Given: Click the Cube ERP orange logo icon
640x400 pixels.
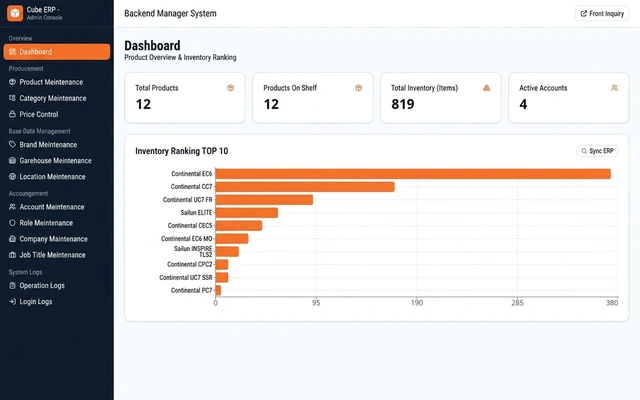Looking at the screenshot, I should 15,13.
